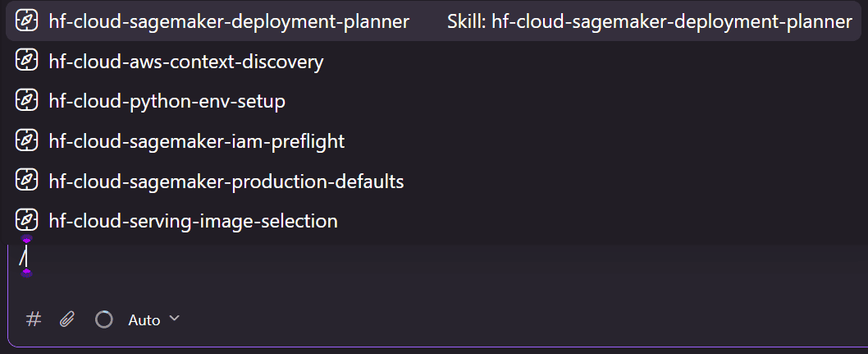Open the Auto mode dropdown

(x=154, y=320)
